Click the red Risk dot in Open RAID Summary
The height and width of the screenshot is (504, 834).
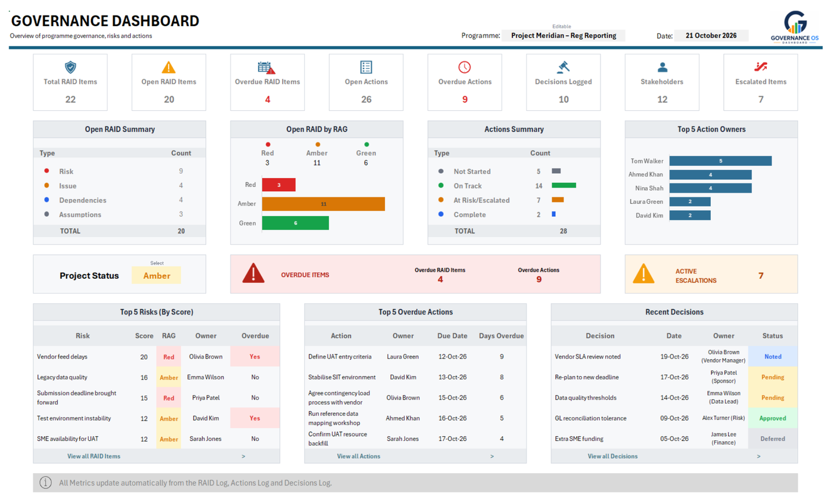(x=46, y=172)
